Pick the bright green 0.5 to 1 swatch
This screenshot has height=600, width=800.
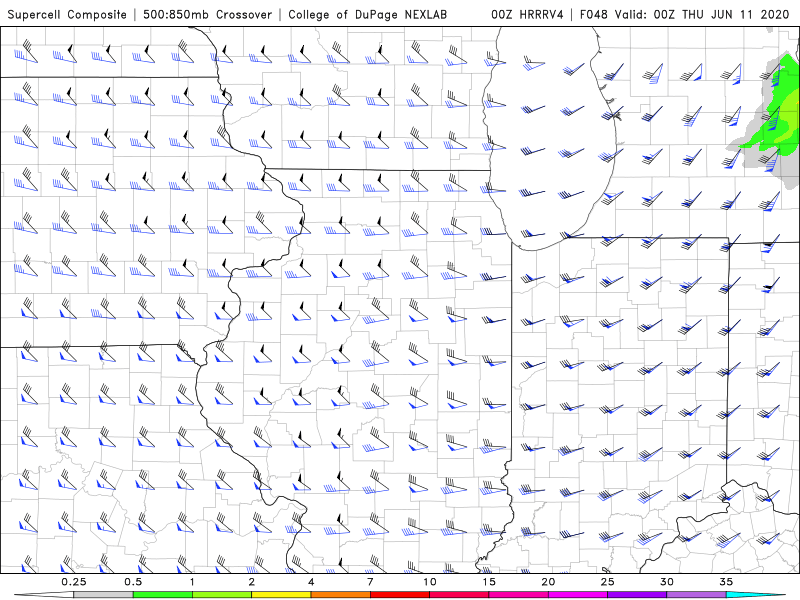[x=163, y=595]
